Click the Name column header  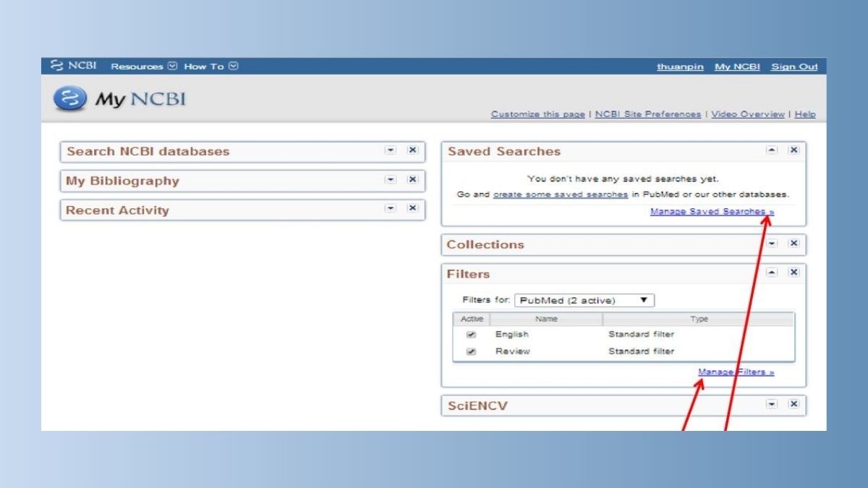[546, 319]
